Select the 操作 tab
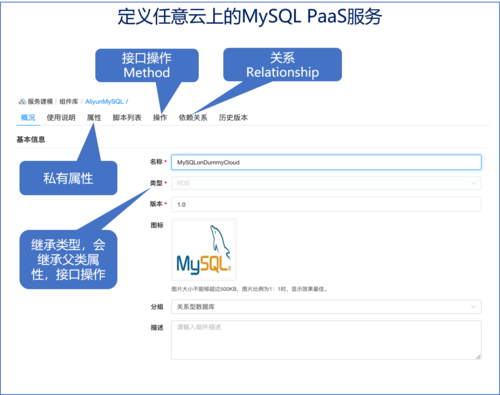500x395 pixels. tap(160, 117)
